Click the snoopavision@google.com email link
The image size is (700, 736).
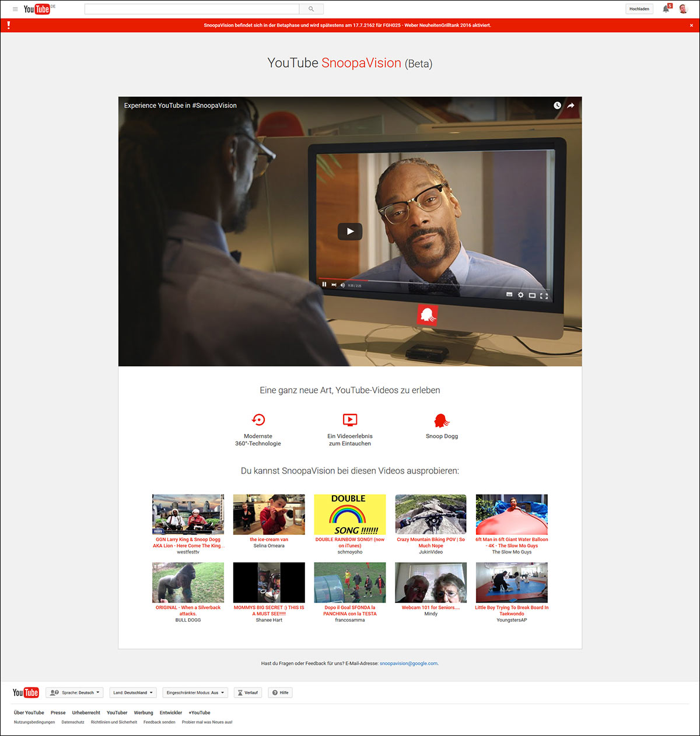pyautogui.click(x=408, y=663)
